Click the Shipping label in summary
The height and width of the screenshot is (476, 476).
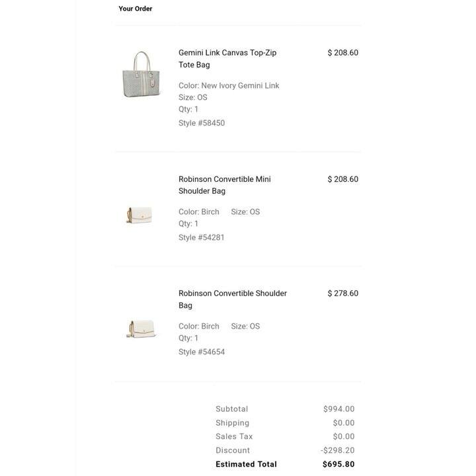click(232, 423)
